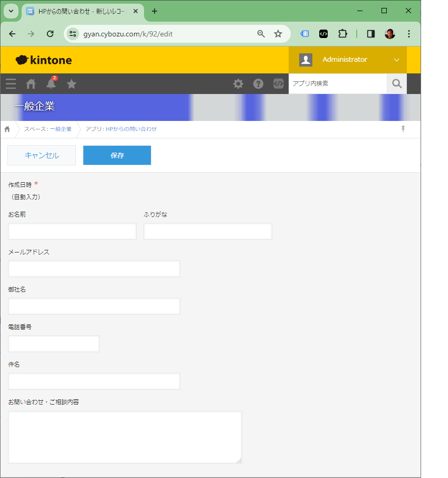Open the kintone settings gear icon

pos(238,83)
